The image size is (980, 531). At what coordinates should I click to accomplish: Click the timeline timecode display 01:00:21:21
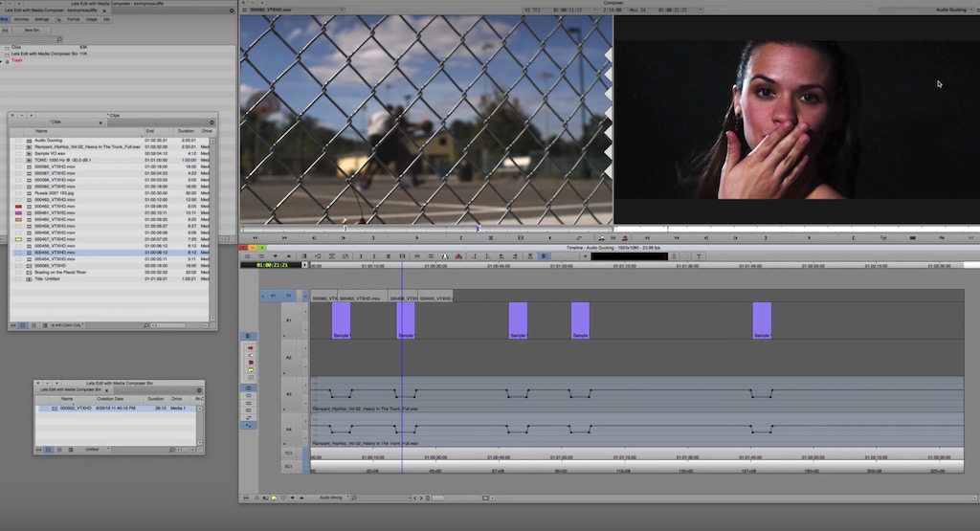[271, 265]
